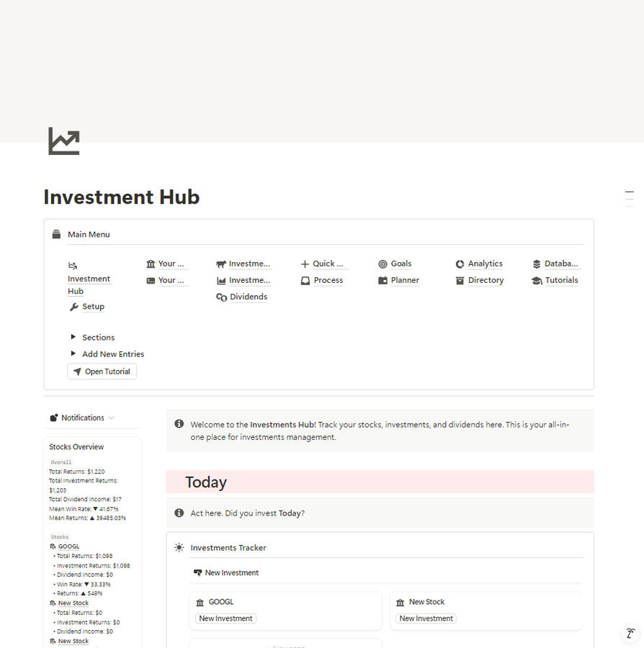Viewport: 644px width, 648px height.
Task: Open Setup via the wrench icon
Action: pyautogui.click(x=74, y=307)
